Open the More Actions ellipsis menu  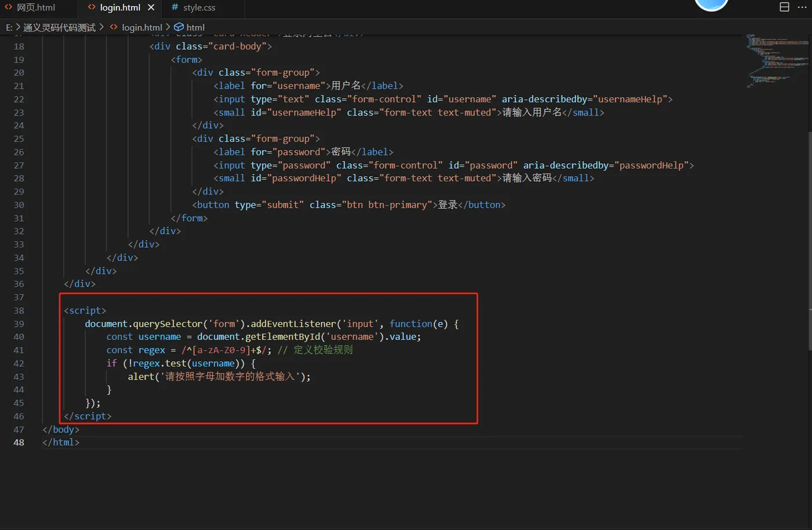coord(802,7)
